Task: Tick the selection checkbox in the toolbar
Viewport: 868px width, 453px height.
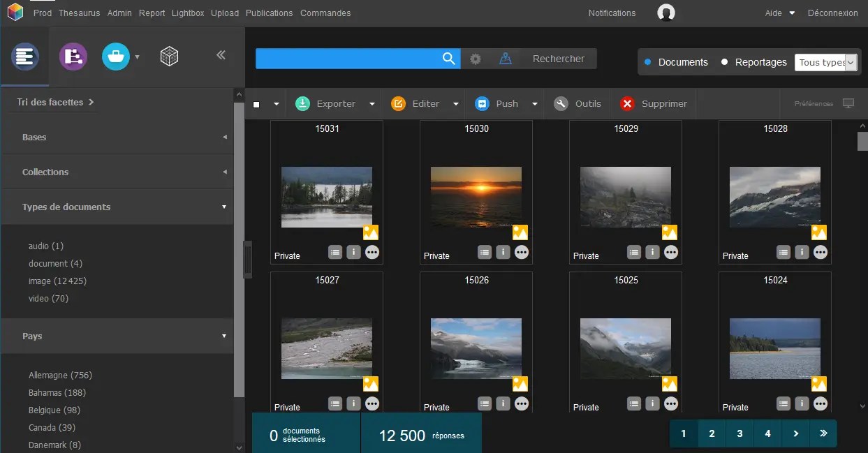Action: click(256, 103)
